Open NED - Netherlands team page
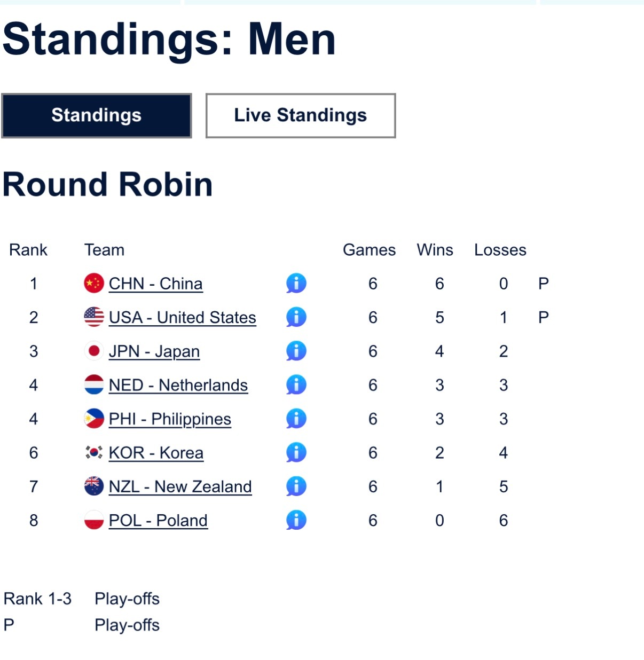The image size is (644, 660). tap(178, 385)
